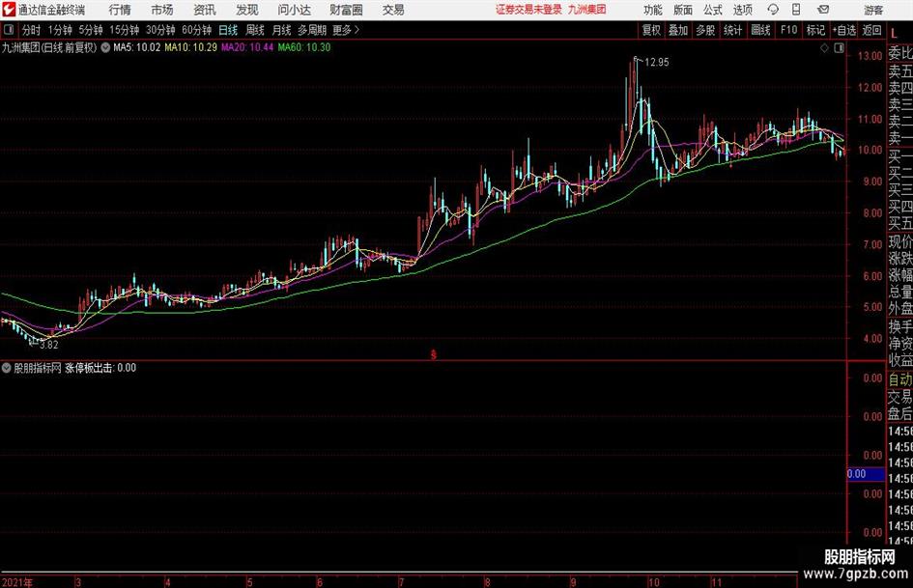Click the blue 0.00 value marker on axis
Screen dimensions: 913x588
[866, 474]
